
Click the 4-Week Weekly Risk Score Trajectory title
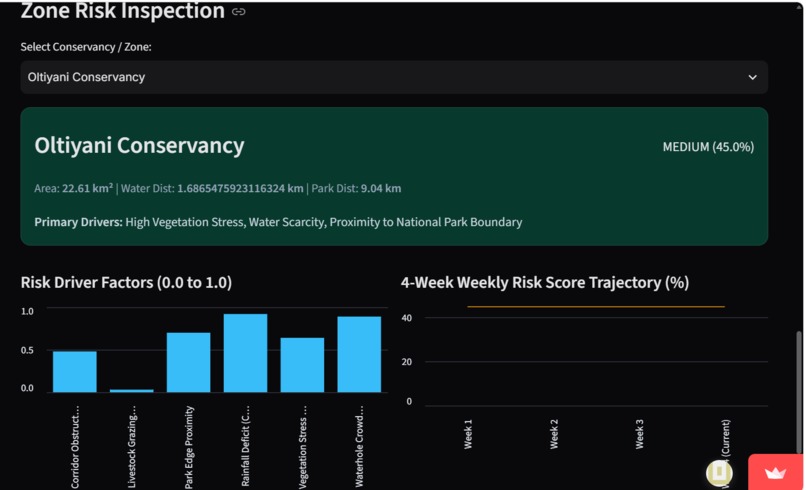click(545, 282)
